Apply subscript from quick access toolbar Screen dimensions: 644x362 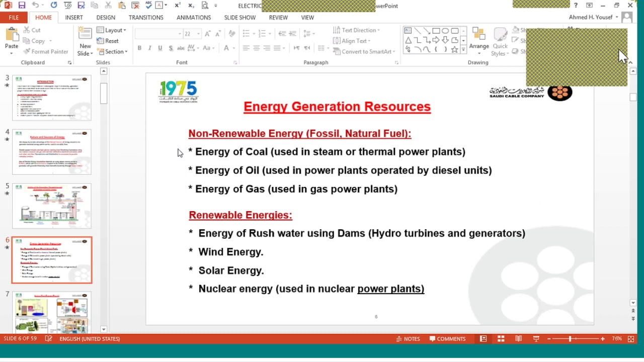pyautogui.click(x=191, y=6)
